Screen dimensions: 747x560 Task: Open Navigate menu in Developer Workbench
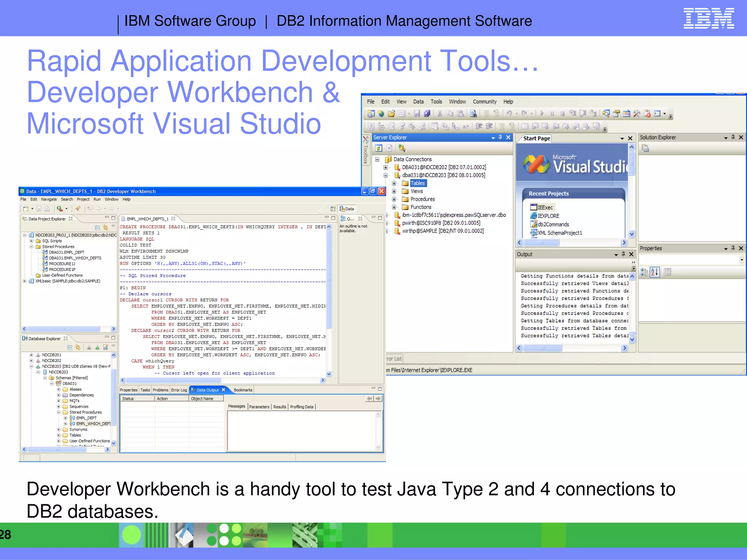49,199
